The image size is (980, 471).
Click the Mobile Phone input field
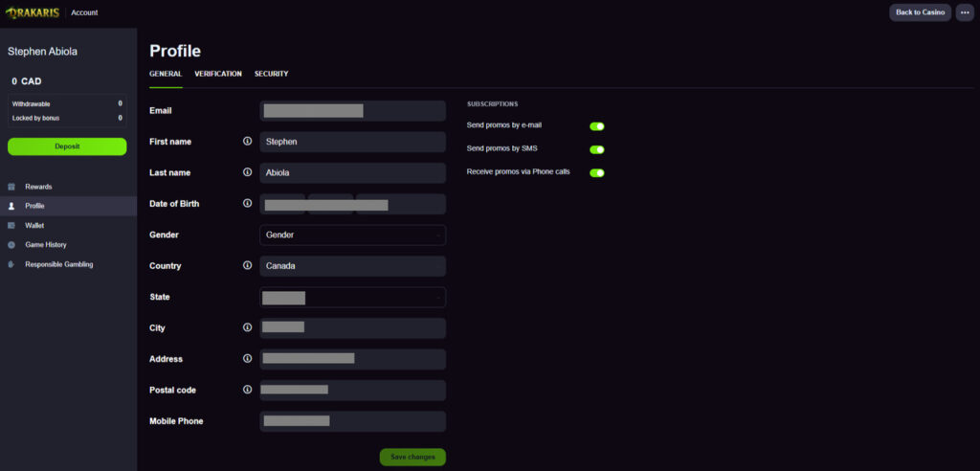click(352, 421)
